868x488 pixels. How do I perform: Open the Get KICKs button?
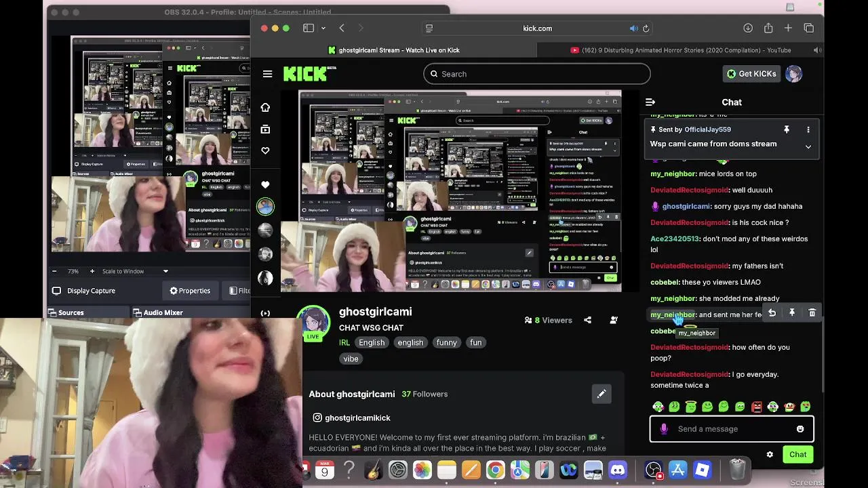[751, 74]
